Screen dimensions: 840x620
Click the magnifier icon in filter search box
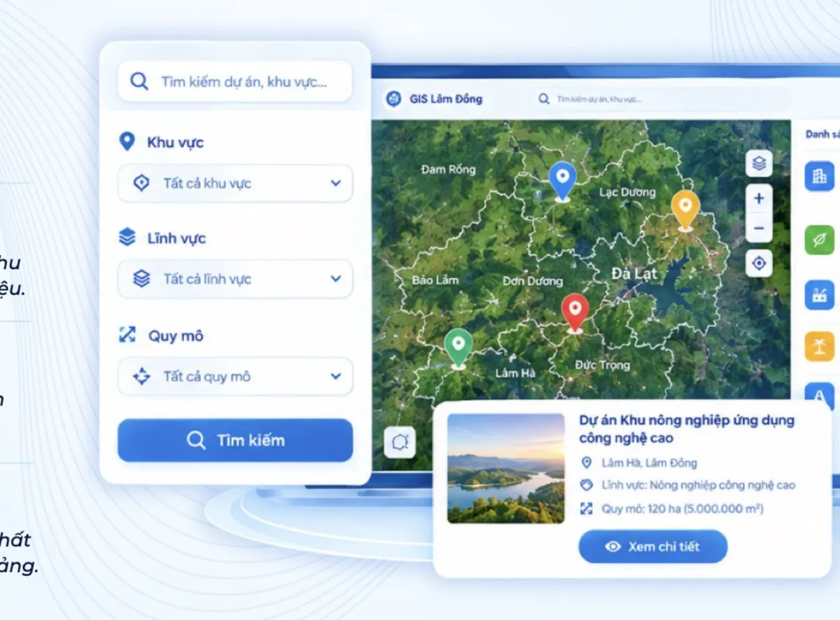pyautogui.click(x=139, y=81)
